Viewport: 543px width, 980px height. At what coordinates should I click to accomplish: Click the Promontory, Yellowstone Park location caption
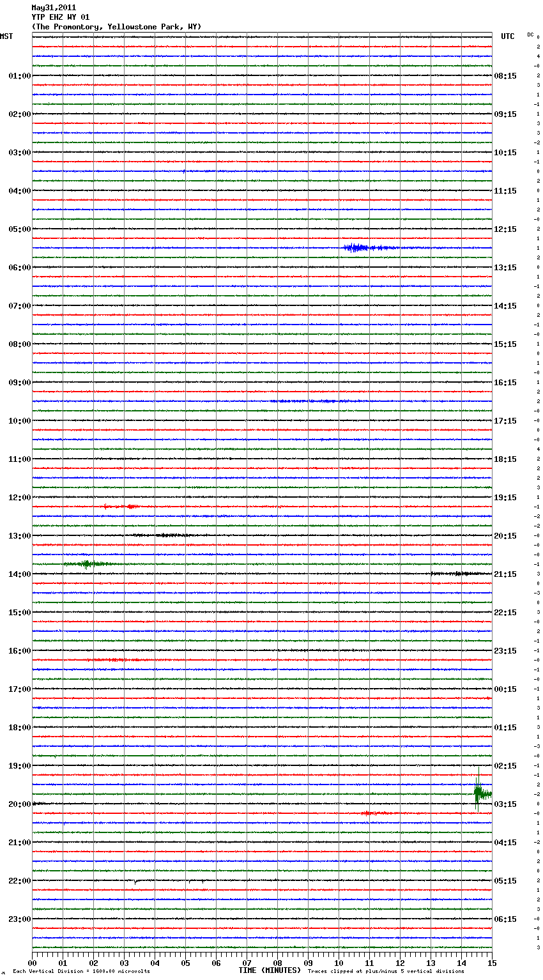[116, 27]
